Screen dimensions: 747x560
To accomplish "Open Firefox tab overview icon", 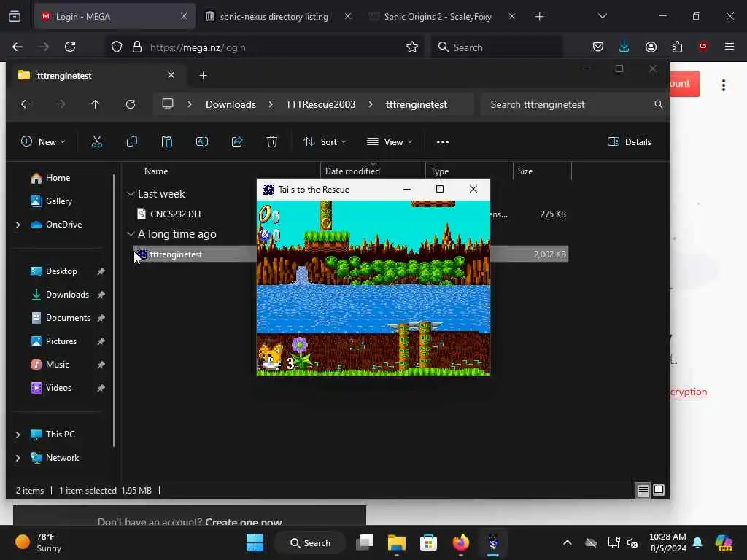I will (15, 16).
